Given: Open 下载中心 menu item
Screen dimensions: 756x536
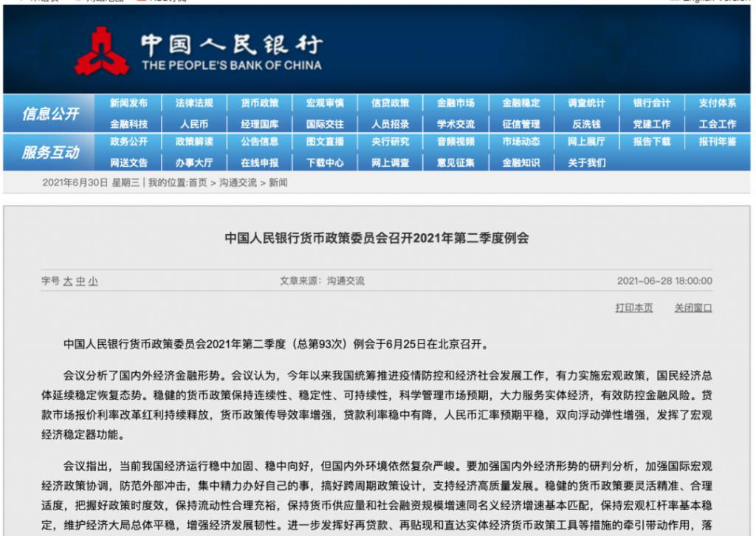Looking at the screenshot, I should pos(325,163).
